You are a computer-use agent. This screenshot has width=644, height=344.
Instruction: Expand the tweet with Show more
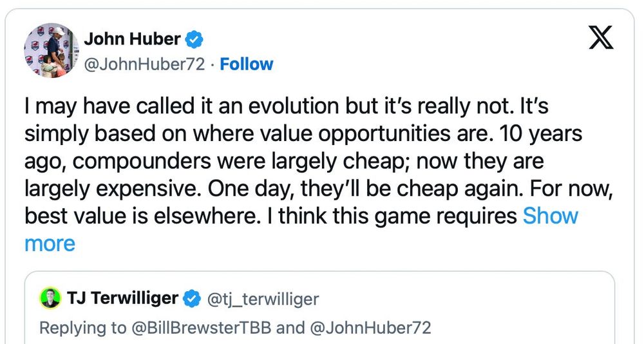click(551, 216)
